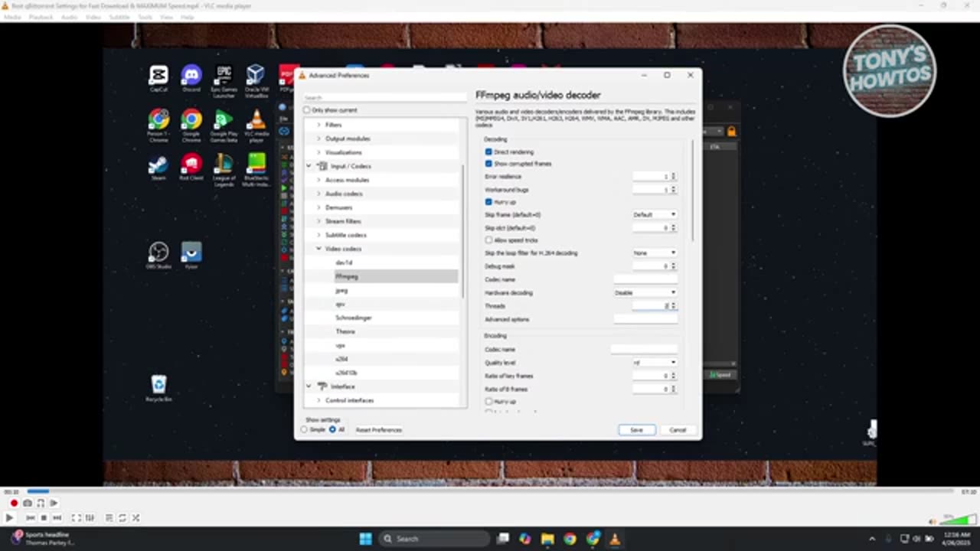Click the red Record button in VLC

tap(14, 503)
